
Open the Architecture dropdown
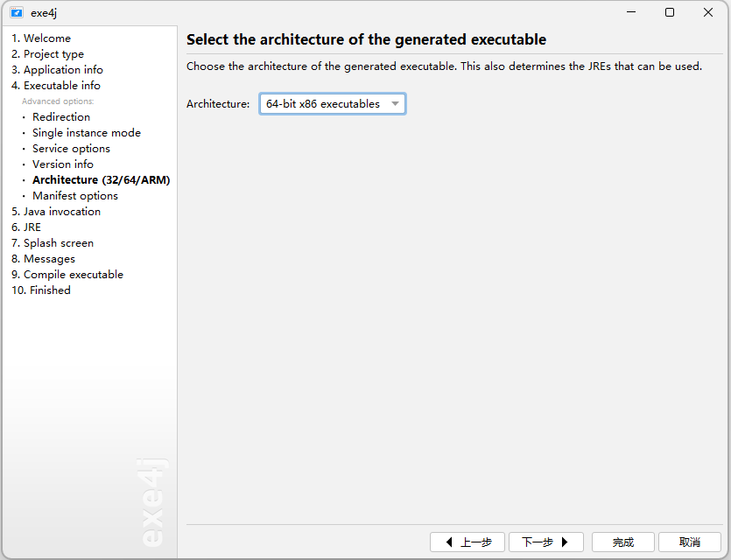coord(332,104)
